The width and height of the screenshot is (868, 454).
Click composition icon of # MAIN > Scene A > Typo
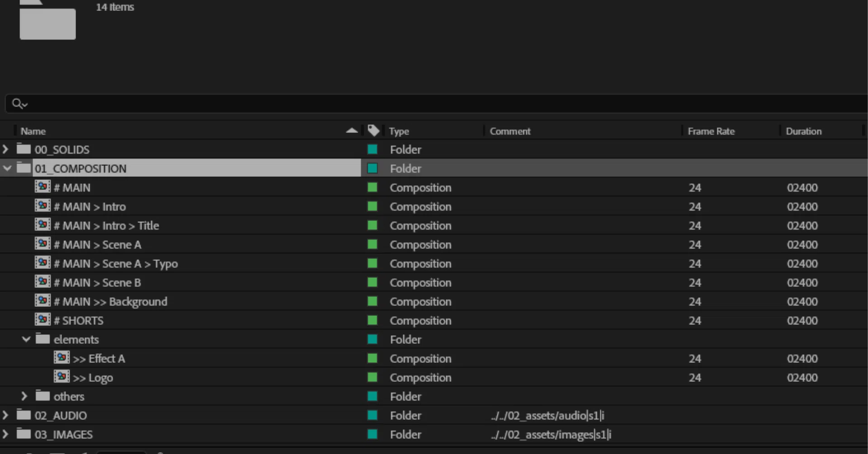[x=42, y=263]
